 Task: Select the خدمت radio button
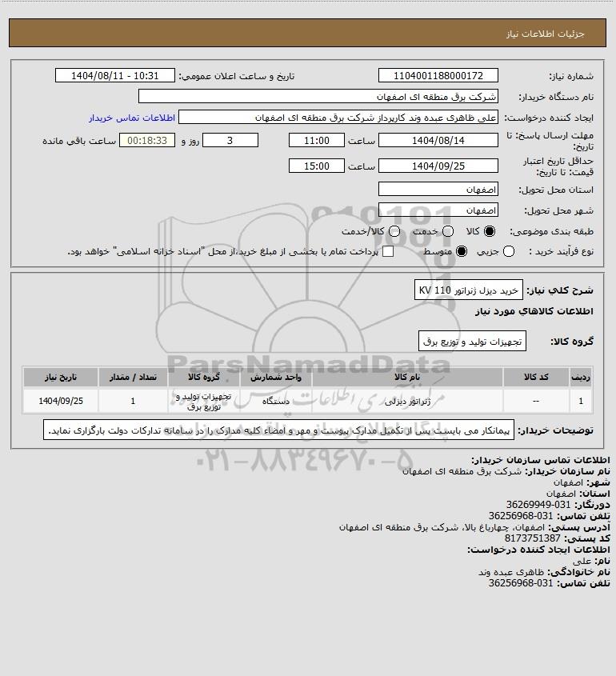click(x=448, y=231)
